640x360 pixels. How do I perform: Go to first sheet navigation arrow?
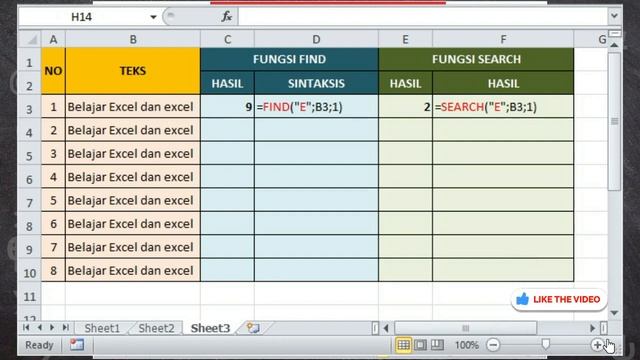coord(26,327)
